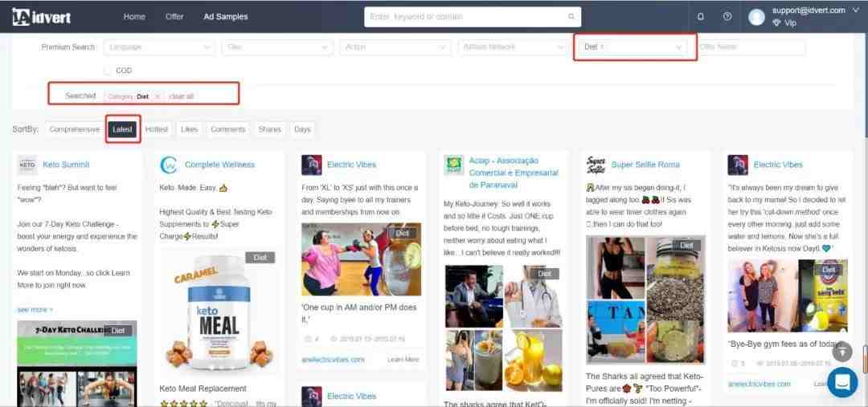Viewport: 868px width, 407px height.
Task: Click the user avatar icon
Action: 756,17
